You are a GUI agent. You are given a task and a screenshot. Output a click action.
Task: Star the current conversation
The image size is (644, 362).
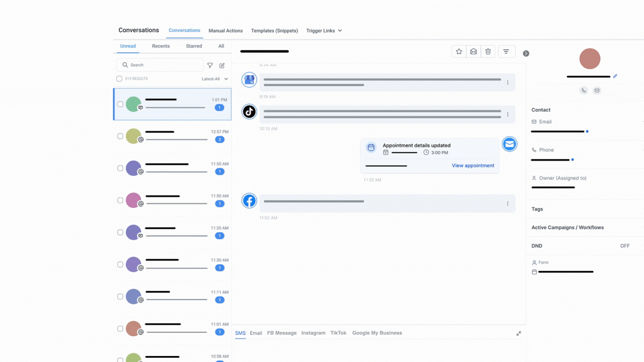459,52
